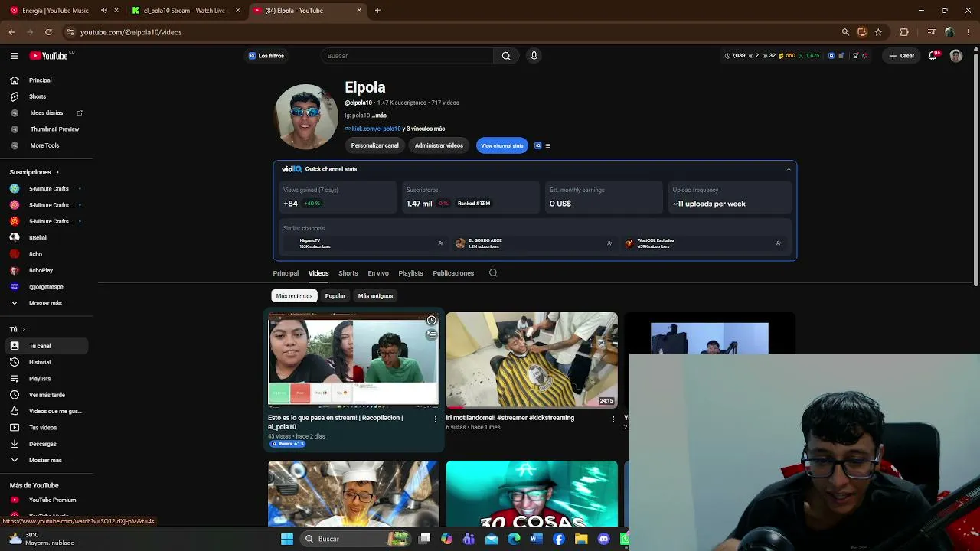The image size is (980, 551).
Task: Expand the Suscripciones section arrow
Action: (x=57, y=172)
